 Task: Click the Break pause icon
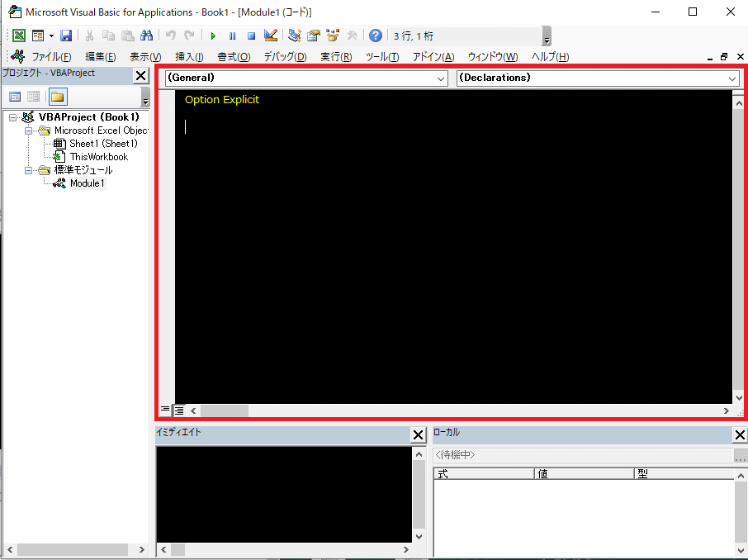point(232,36)
